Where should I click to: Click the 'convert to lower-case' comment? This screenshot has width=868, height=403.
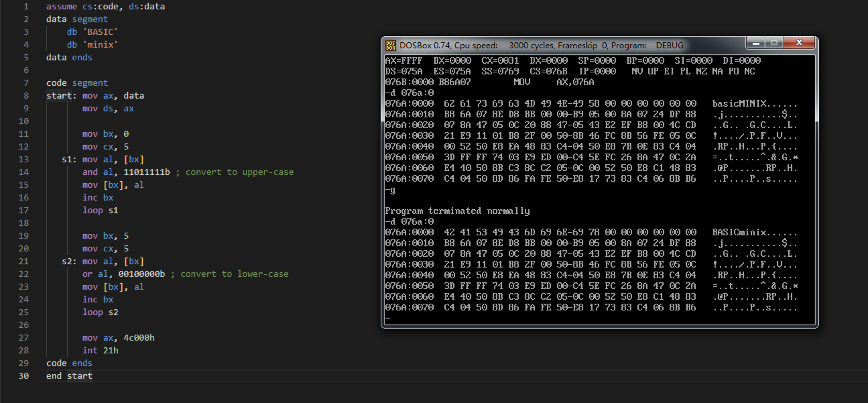pos(235,274)
